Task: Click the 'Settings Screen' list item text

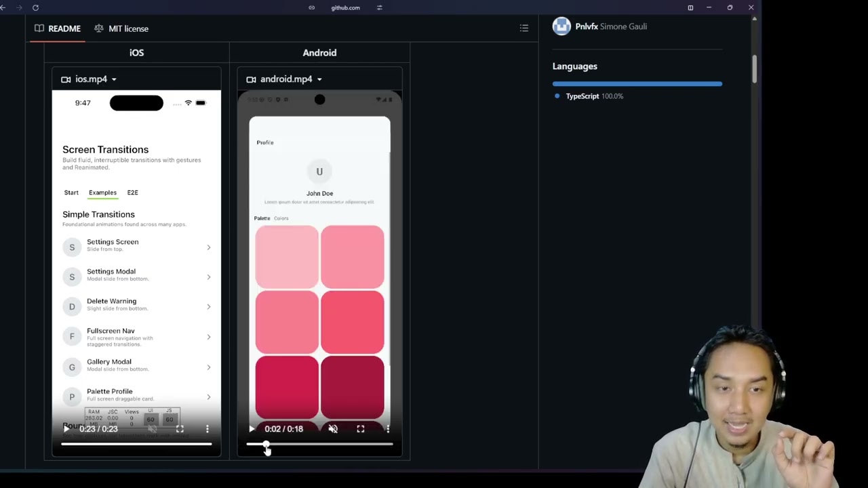Action: (113, 242)
